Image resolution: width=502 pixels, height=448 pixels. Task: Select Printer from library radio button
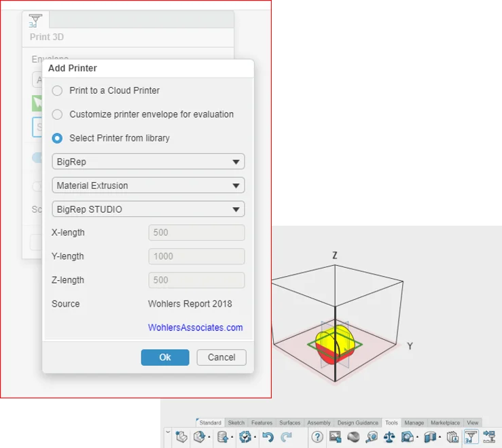tap(58, 138)
